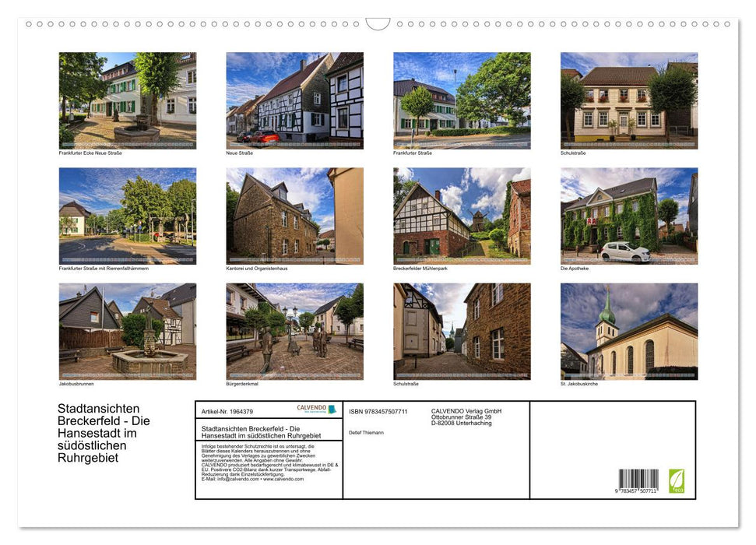Screen dimensions: 756x545
Task: Click the Die Apotheke picture
Action: (x=628, y=215)
